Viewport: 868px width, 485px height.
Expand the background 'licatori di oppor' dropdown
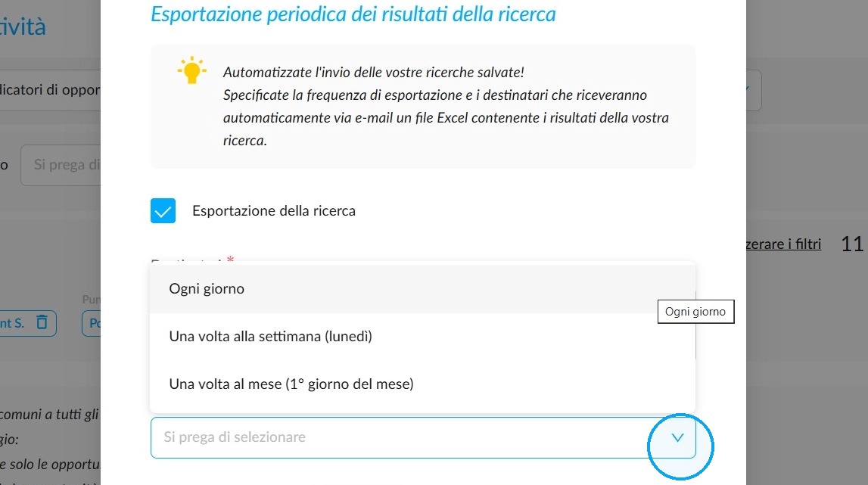(x=50, y=90)
